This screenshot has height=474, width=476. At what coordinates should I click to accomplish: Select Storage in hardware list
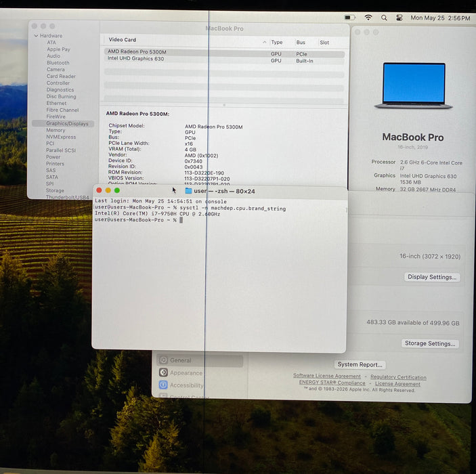coord(55,190)
